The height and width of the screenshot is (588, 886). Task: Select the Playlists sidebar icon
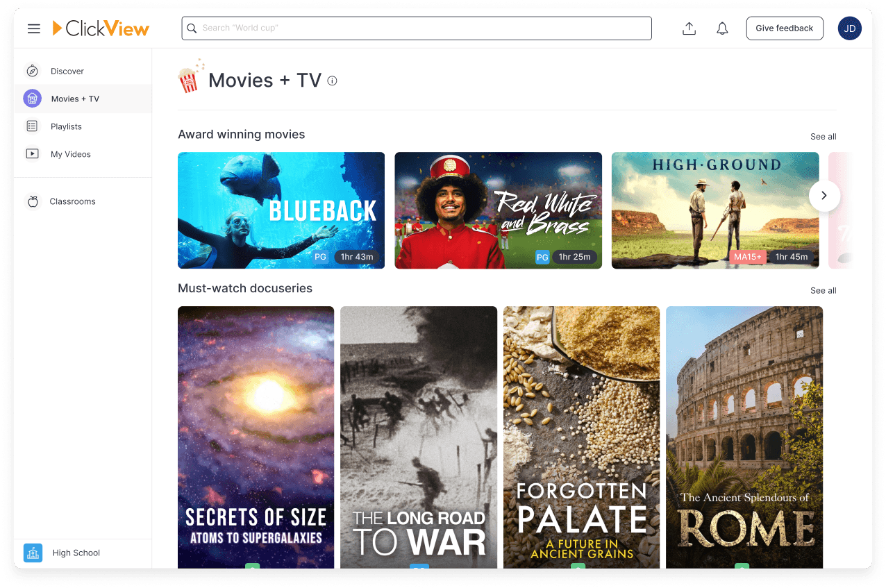(x=32, y=126)
